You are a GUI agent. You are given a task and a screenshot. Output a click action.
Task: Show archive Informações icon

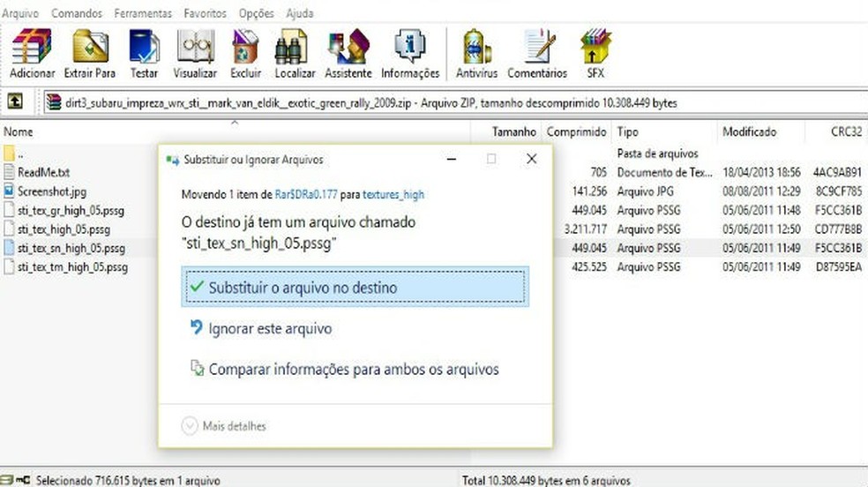(409, 47)
